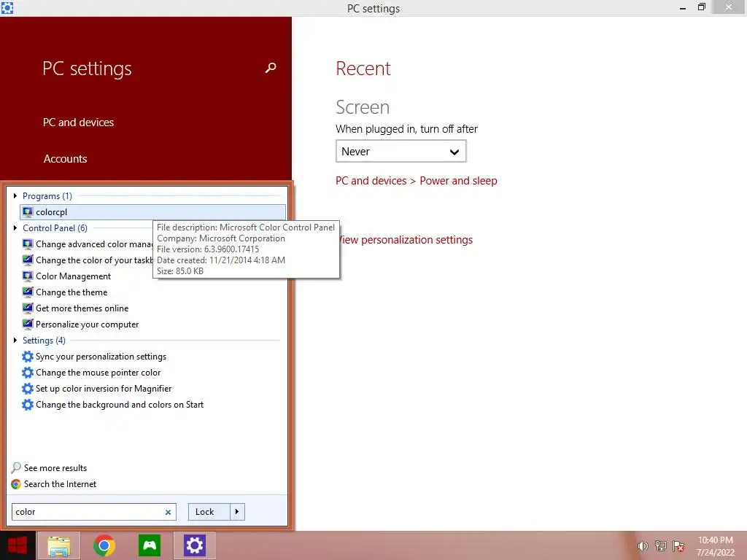Collapse the Programs (1) group arrow
747x560 pixels.
tap(15, 195)
